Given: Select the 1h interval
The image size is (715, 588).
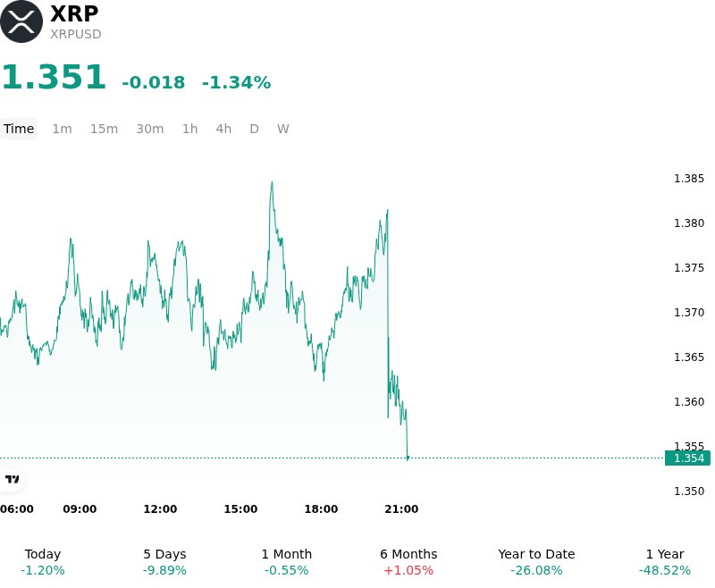Looking at the screenshot, I should pyautogui.click(x=190, y=129).
